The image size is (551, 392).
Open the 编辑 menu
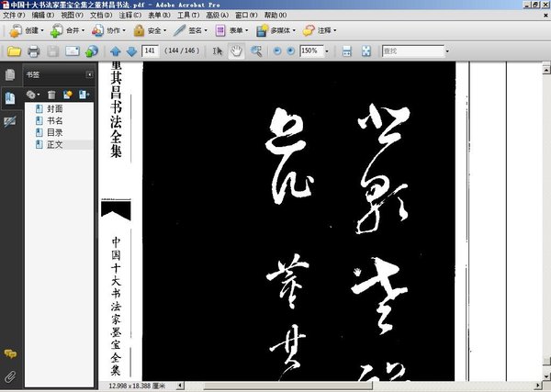pyautogui.click(x=43, y=15)
